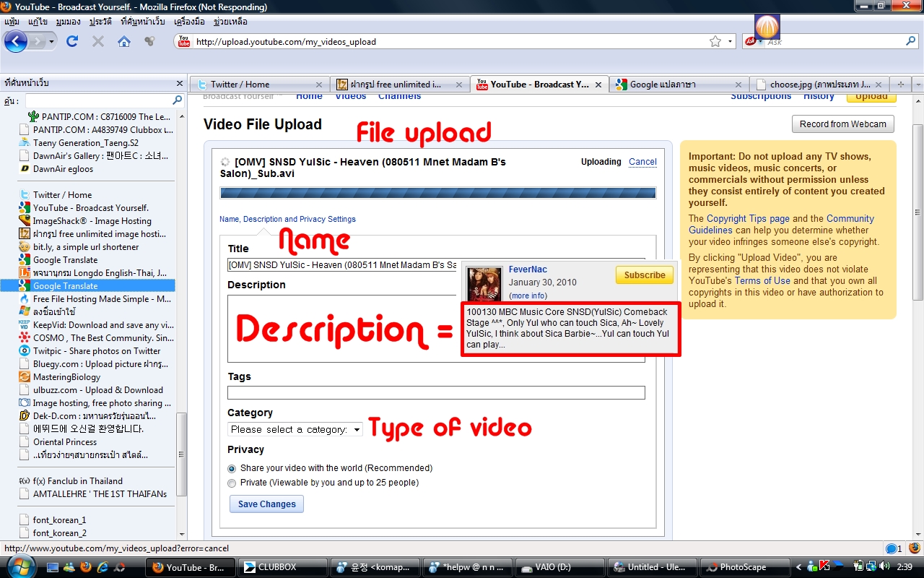Click the (more info) link
The height and width of the screenshot is (578, 924).
(528, 296)
